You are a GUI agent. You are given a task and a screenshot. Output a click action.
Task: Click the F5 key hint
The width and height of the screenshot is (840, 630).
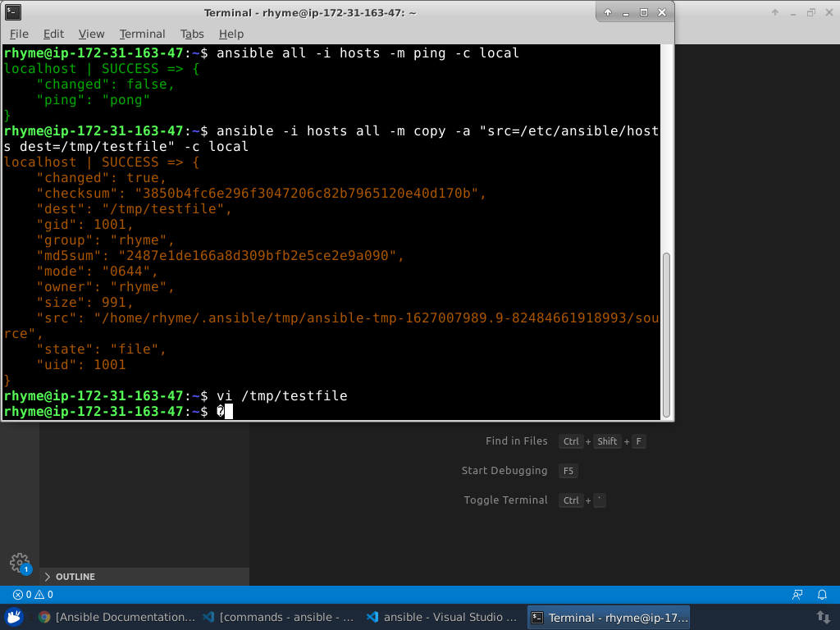(568, 471)
